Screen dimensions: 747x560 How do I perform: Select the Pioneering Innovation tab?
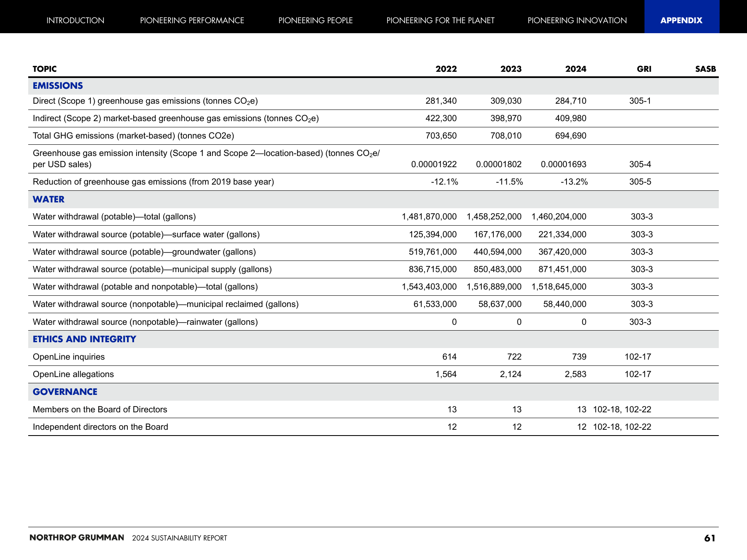(577, 20)
